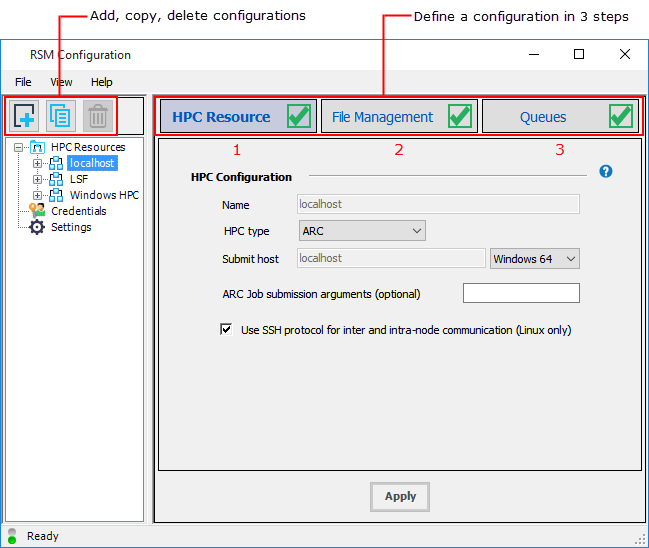Open the File menu
Viewport: 649px width, 548px height.
23,82
